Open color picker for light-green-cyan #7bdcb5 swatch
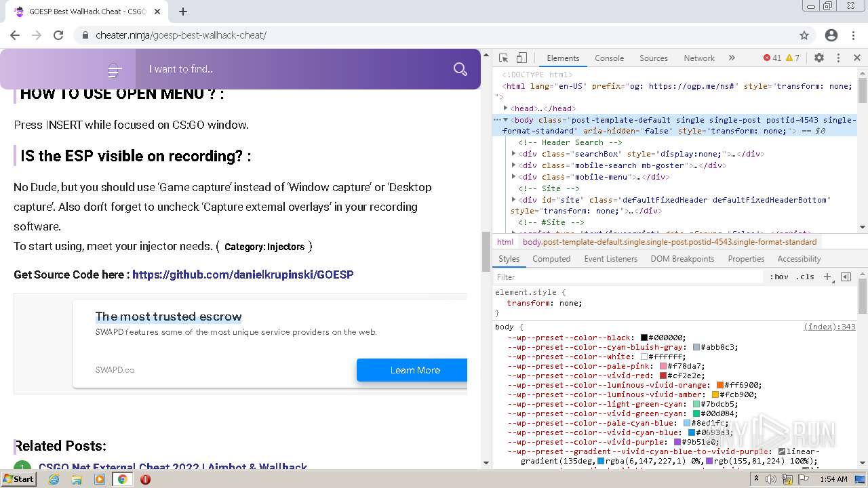 click(696, 404)
